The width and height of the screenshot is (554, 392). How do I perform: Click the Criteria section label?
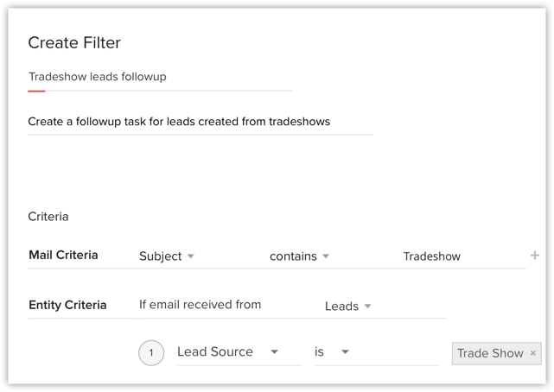(48, 217)
